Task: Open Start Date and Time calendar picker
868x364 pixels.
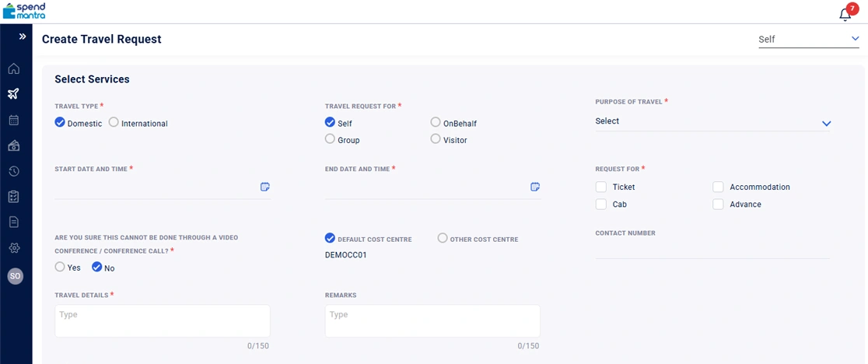Action: (x=264, y=187)
